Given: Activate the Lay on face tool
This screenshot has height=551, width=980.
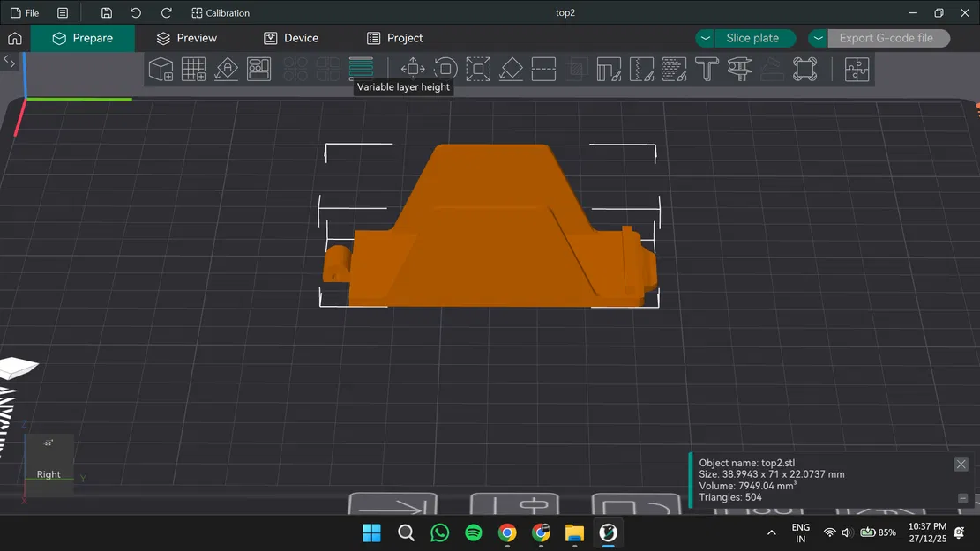Looking at the screenshot, I should [511, 69].
